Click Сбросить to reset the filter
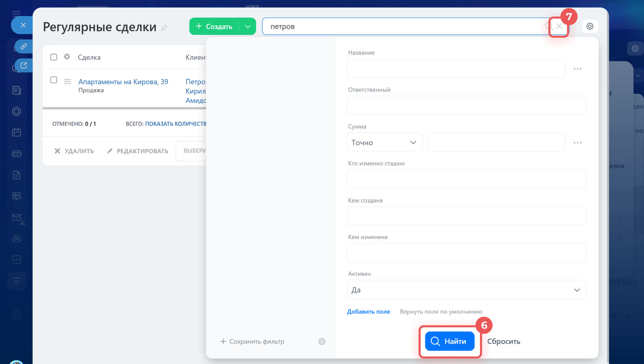This screenshot has width=644, height=364. [x=503, y=341]
